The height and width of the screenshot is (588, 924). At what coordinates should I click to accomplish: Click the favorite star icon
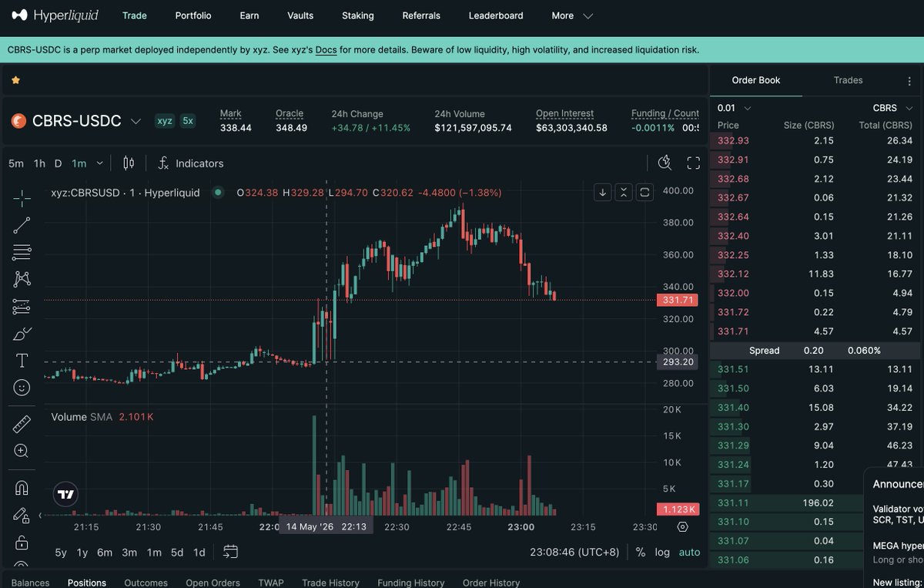pos(15,80)
